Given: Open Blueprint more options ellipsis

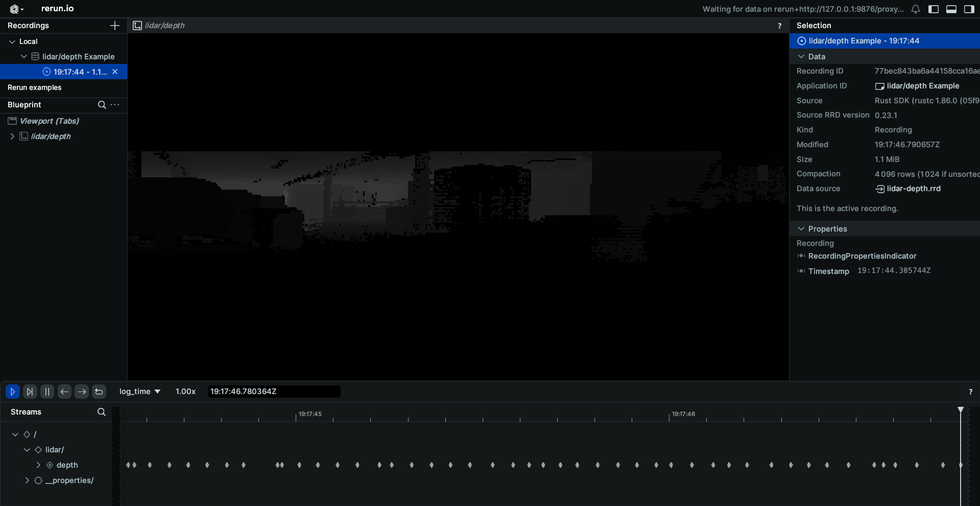Looking at the screenshot, I should point(115,105).
